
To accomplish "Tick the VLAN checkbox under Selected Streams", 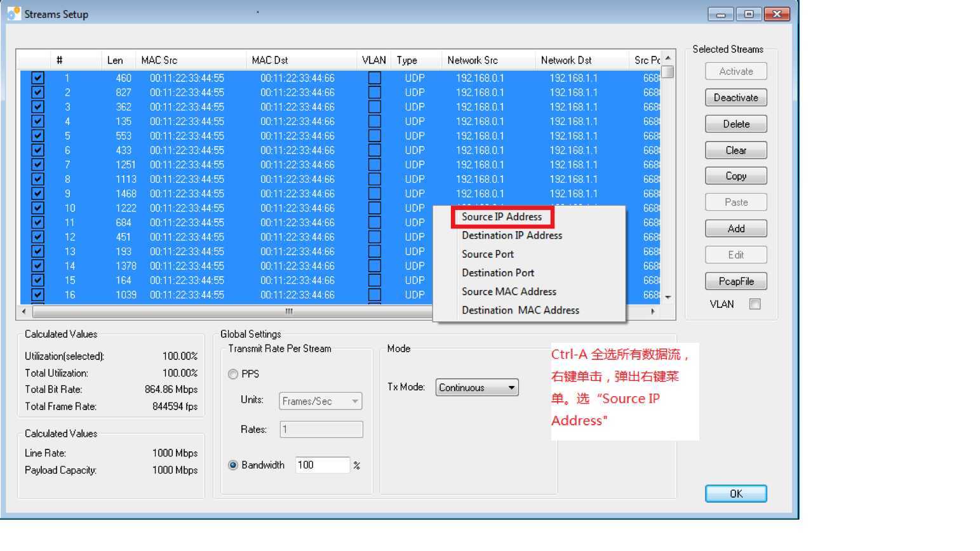I will point(755,304).
